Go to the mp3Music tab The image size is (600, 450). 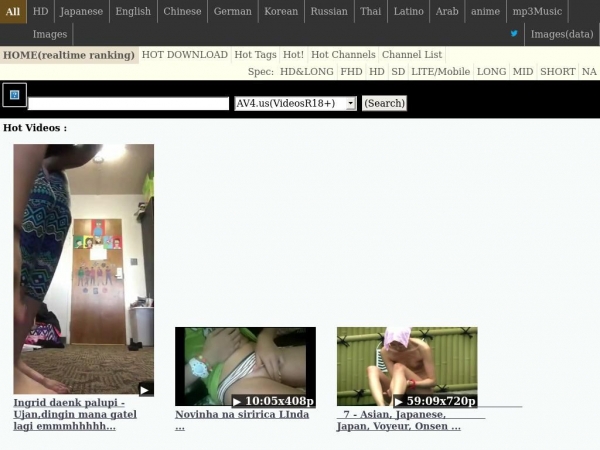pos(537,11)
